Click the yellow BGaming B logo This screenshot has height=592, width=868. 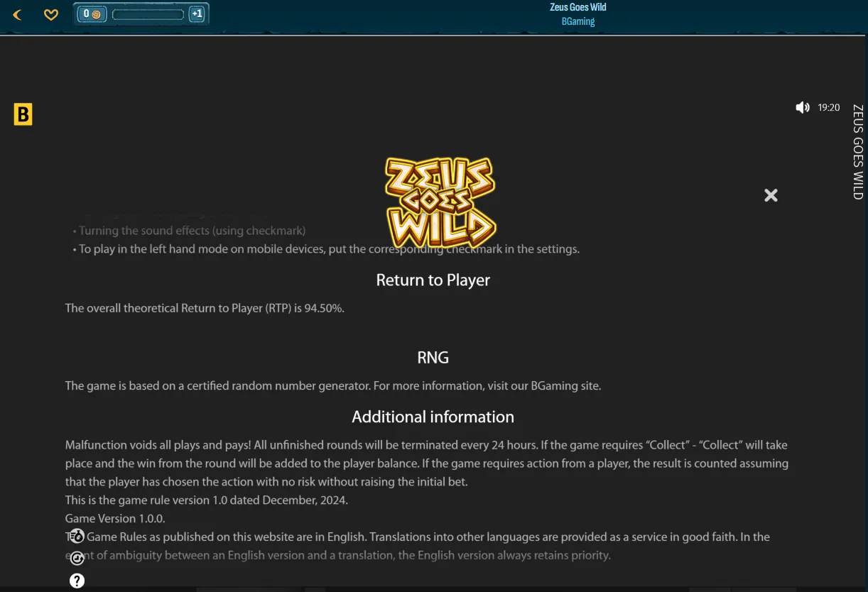(x=23, y=114)
